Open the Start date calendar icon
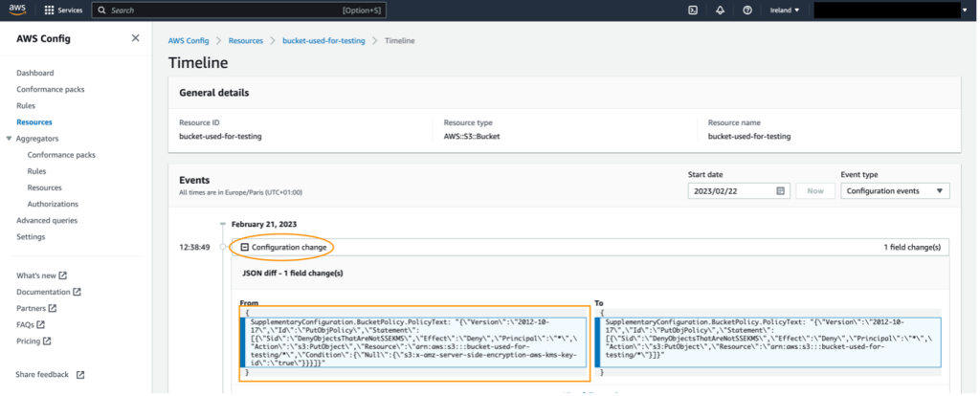Image resolution: width=980 pixels, height=396 pixels. (780, 191)
